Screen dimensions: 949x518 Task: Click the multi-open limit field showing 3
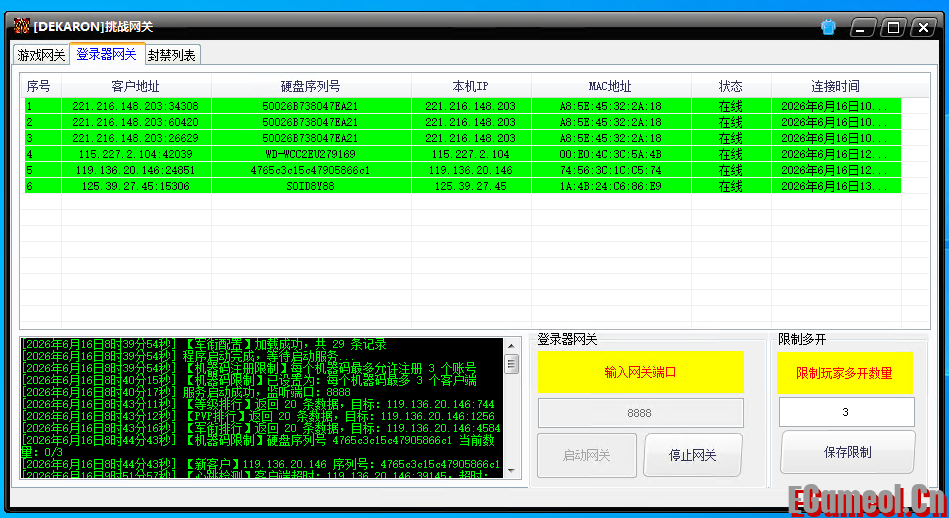click(x=846, y=412)
